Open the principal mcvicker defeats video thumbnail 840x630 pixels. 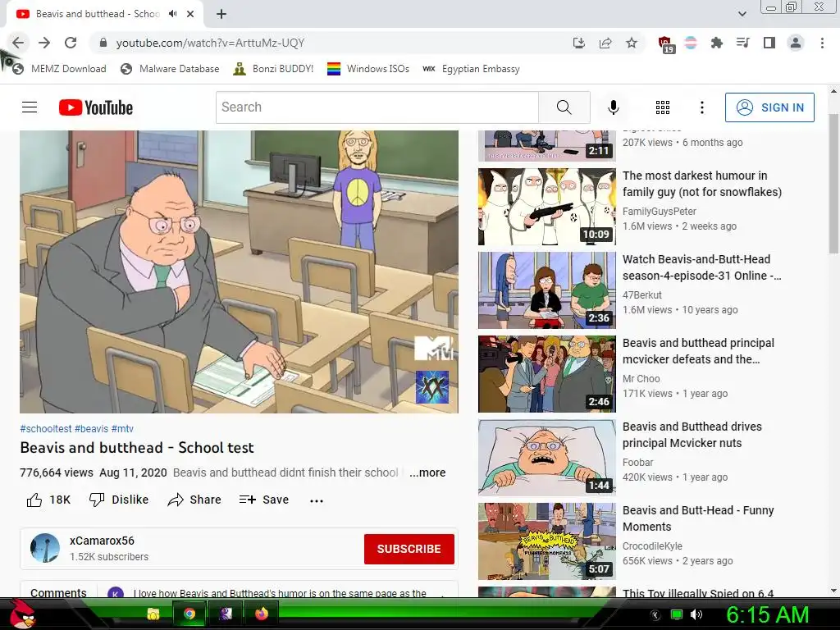(x=547, y=374)
